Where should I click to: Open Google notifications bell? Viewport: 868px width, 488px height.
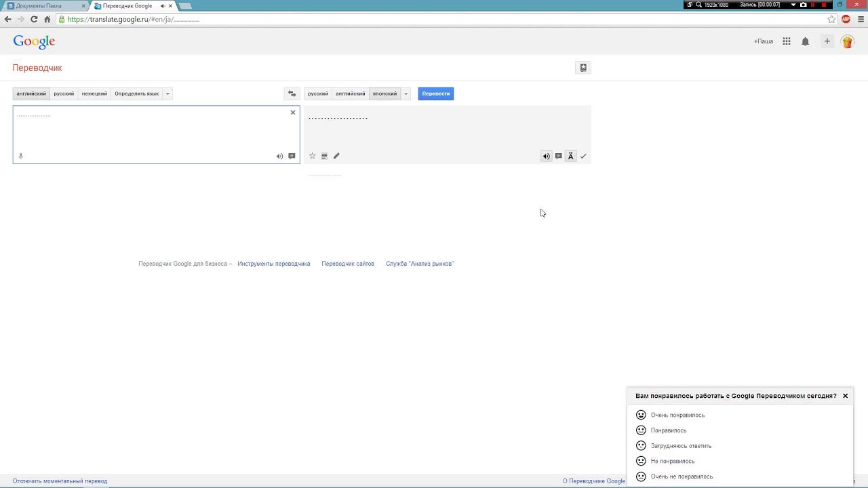806,41
